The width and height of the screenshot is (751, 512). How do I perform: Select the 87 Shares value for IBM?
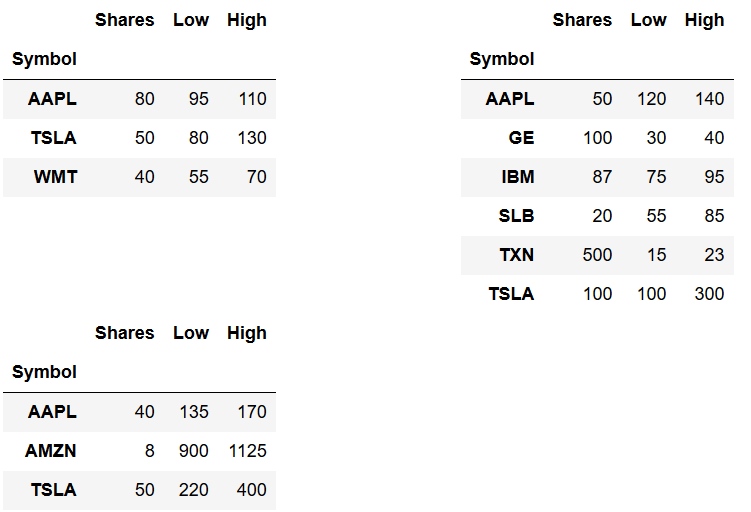(602, 177)
